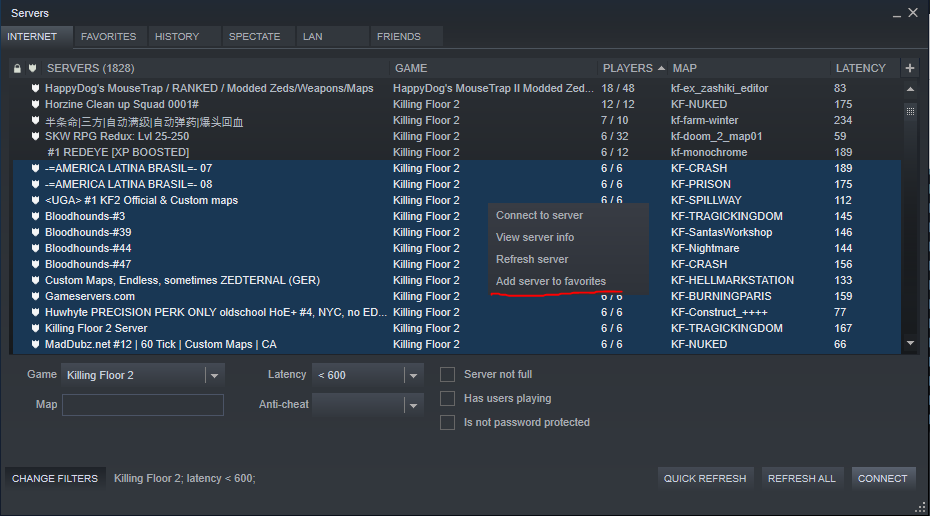This screenshot has height=516, width=930.
Task: Click the VAC shield column header icon
Action: [x=33, y=69]
